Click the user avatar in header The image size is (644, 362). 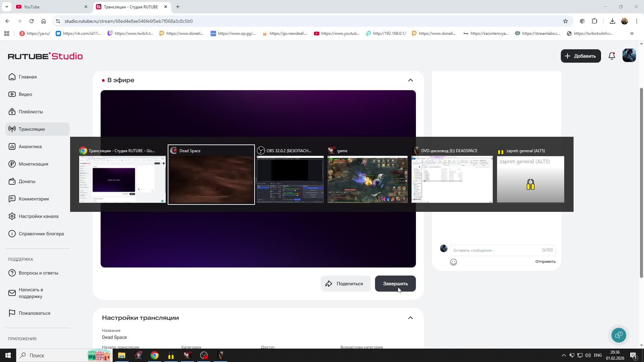tap(629, 56)
